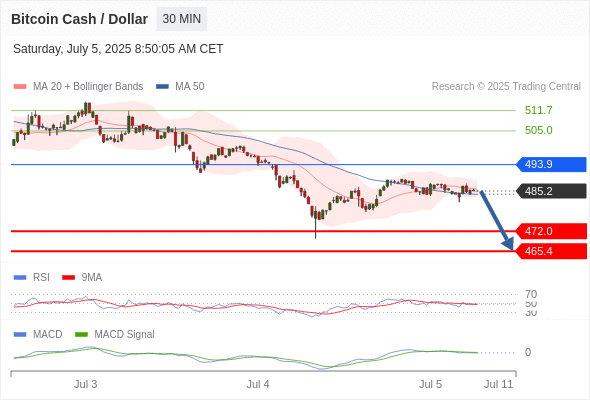Click the MACD legend blue marker
Viewport: 590px width, 400px height.
(20, 335)
